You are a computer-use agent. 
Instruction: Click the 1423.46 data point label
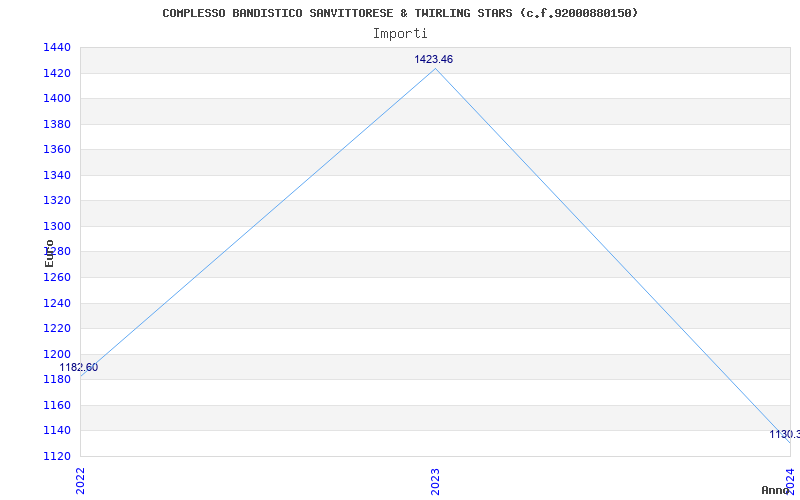433,59
